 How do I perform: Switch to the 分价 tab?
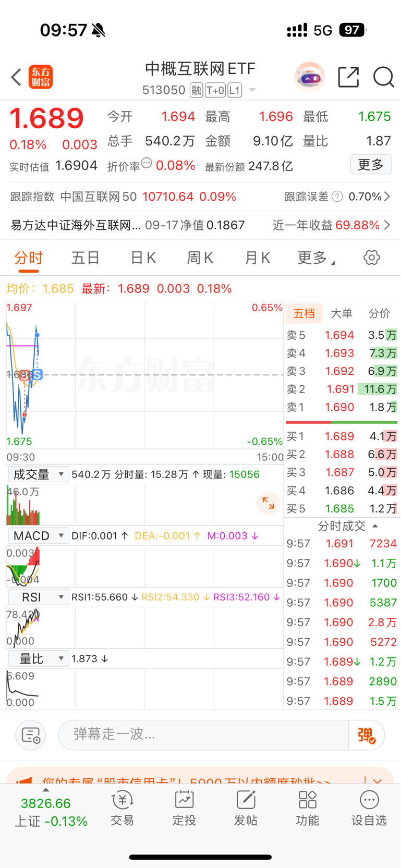click(379, 313)
